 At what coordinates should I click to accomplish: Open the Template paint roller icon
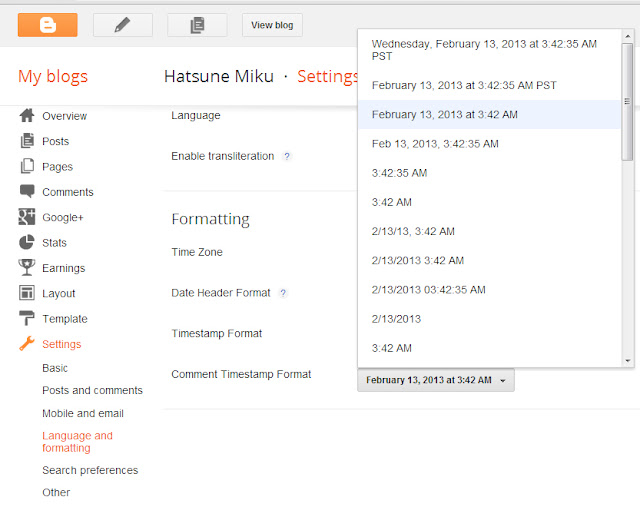[x=27, y=318]
